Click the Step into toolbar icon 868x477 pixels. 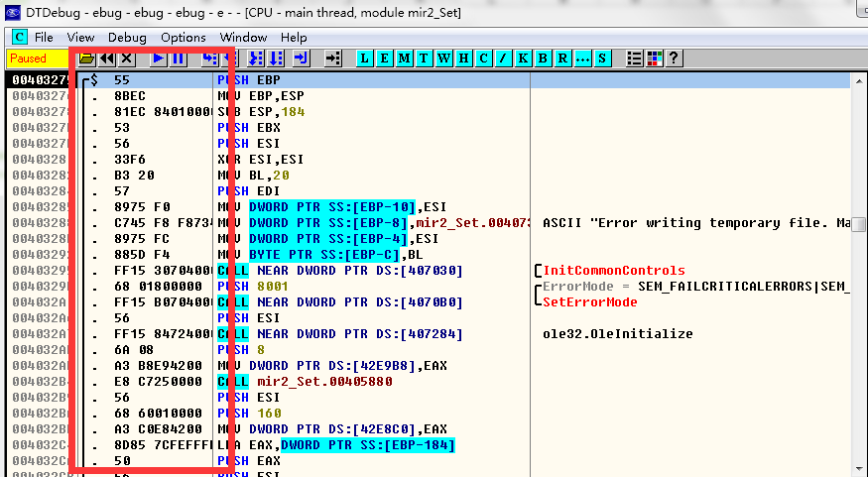tap(209, 59)
